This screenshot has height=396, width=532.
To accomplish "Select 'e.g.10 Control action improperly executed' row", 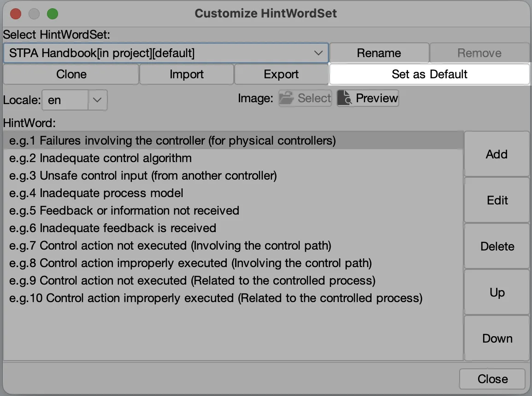I will (233, 298).
